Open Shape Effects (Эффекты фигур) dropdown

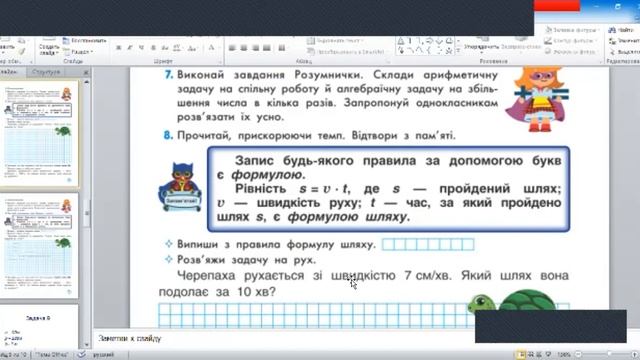coord(570,51)
